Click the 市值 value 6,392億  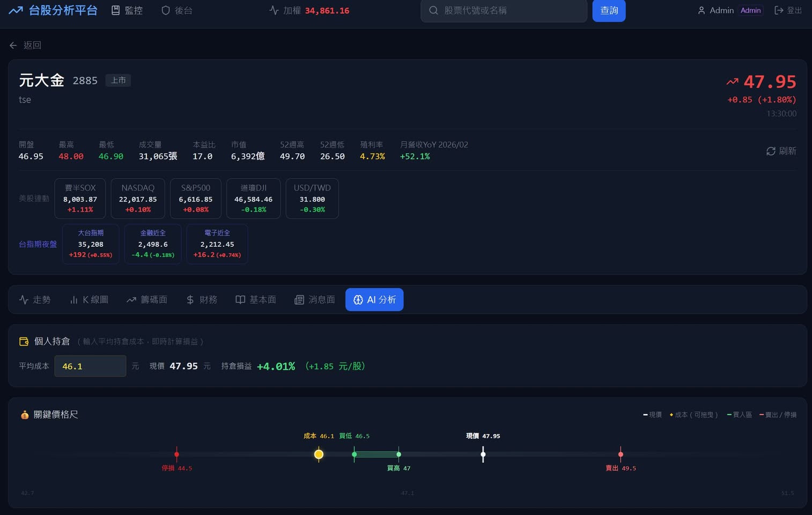(248, 156)
